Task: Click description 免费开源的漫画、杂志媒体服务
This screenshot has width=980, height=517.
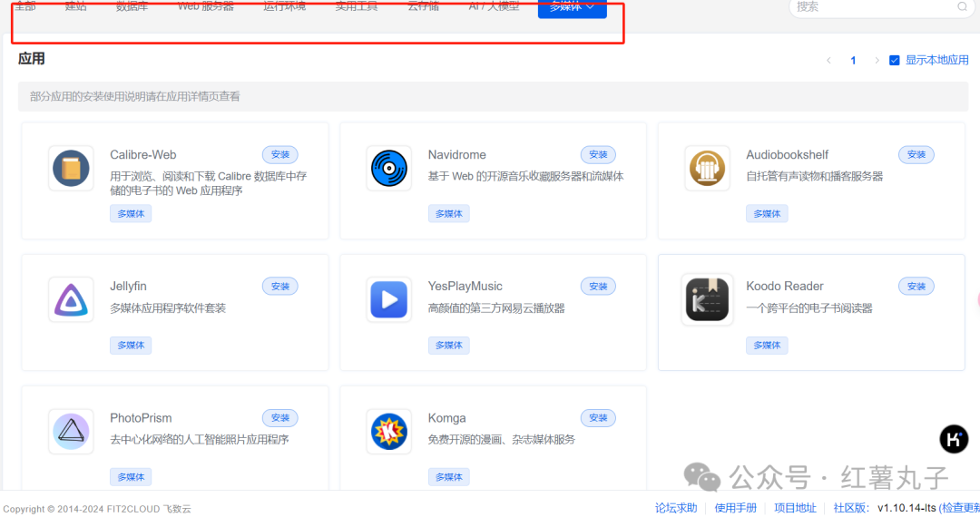Action: (x=501, y=440)
